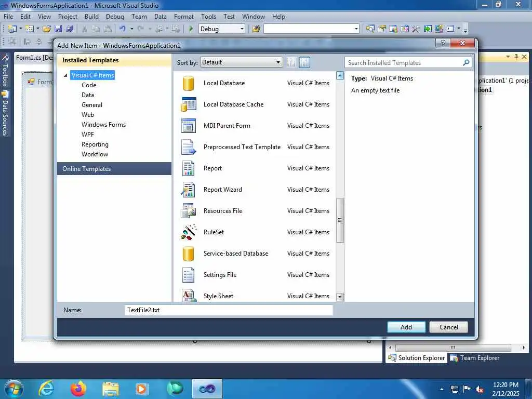The height and width of the screenshot is (399, 532).
Task: Select the Service-based Database template icon
Action: 188,254
